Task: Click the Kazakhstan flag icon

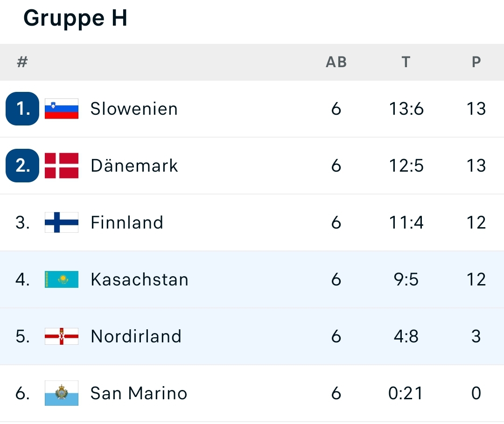Action: tap(62, 279)
